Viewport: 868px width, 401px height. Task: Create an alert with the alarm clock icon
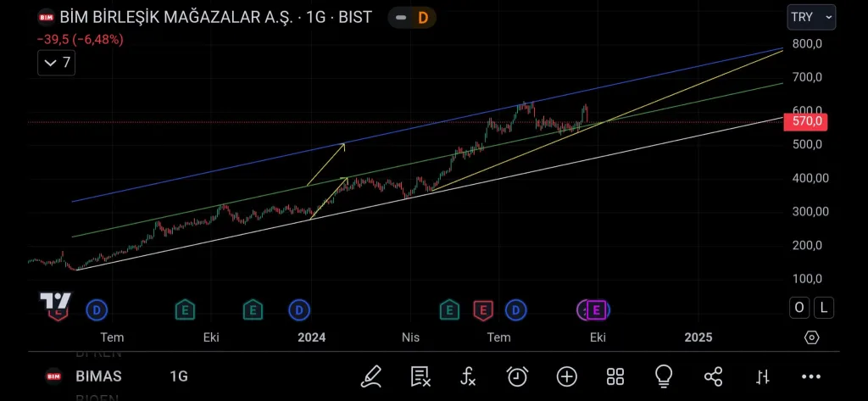click(517, 376)
